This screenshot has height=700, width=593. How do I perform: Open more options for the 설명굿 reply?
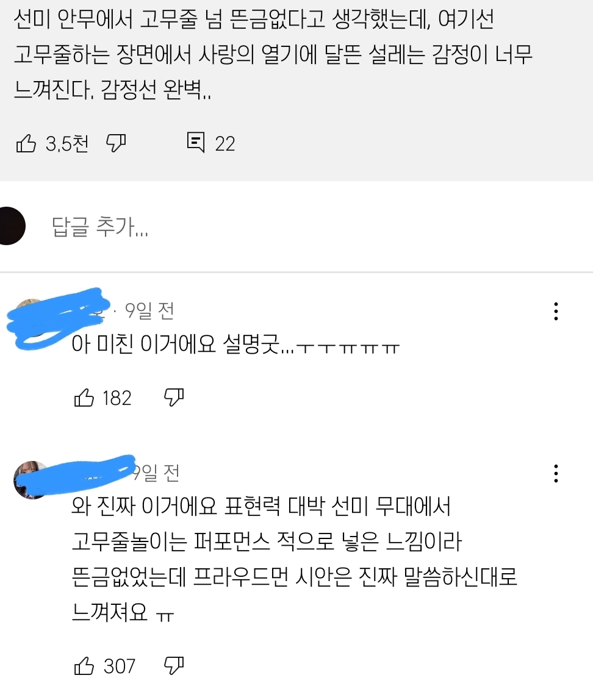click(556, 311)
